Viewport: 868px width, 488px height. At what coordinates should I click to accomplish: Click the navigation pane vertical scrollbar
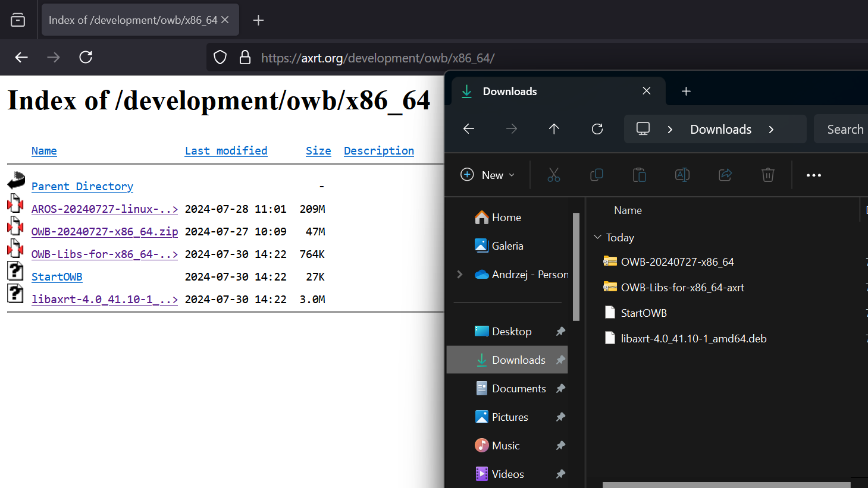(575, 266)
